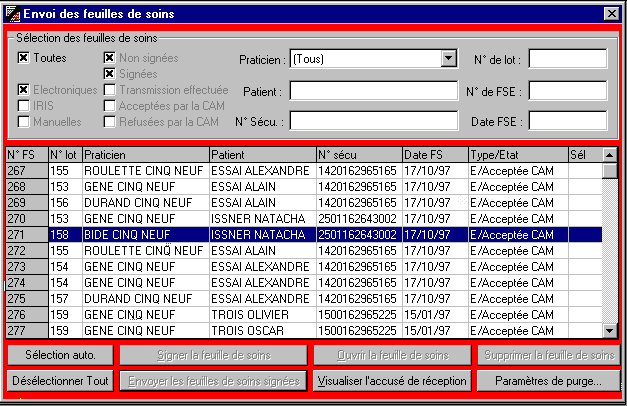The image size is (627, 406).
Task: Select row header 275
Action: [x=27, y=299]
